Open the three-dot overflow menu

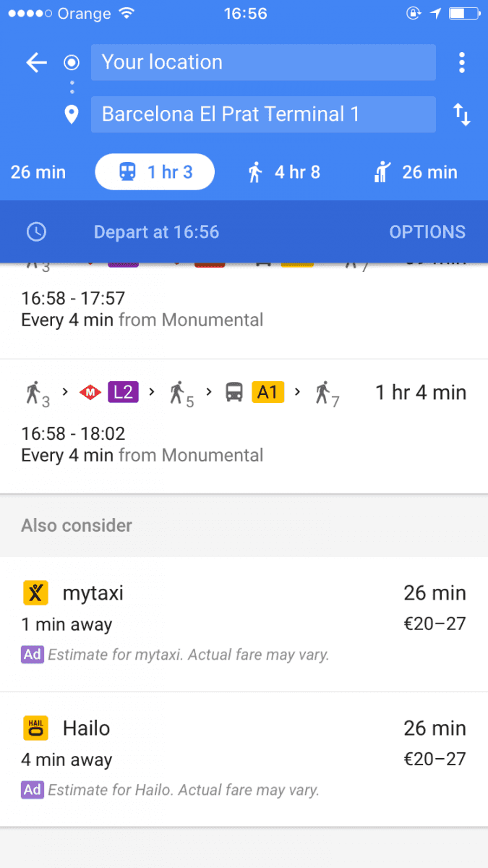coord(461,62)
